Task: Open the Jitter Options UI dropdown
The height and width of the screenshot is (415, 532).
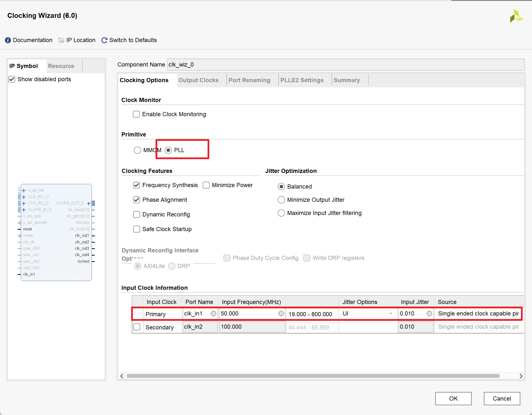Action: click(x=368, y=314)
